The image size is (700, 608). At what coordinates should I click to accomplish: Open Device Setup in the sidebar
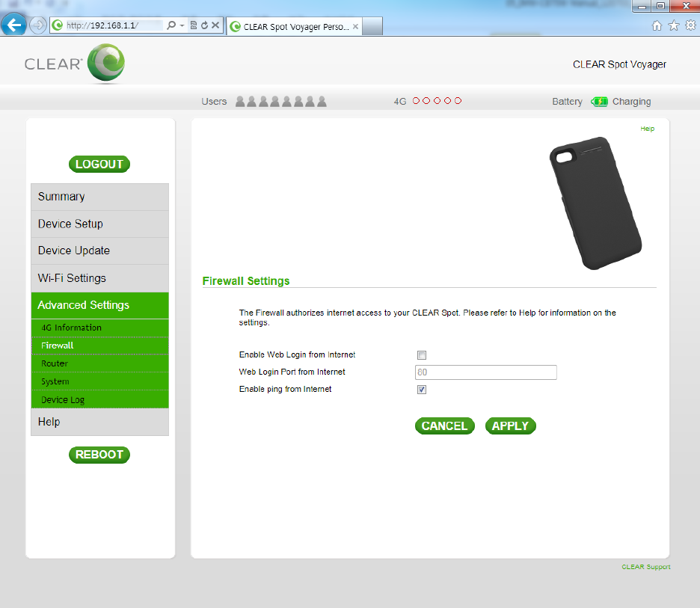pos(100,224)
